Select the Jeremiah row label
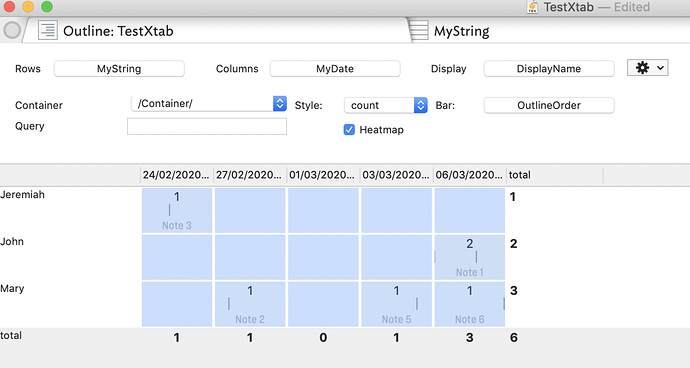 22,195
